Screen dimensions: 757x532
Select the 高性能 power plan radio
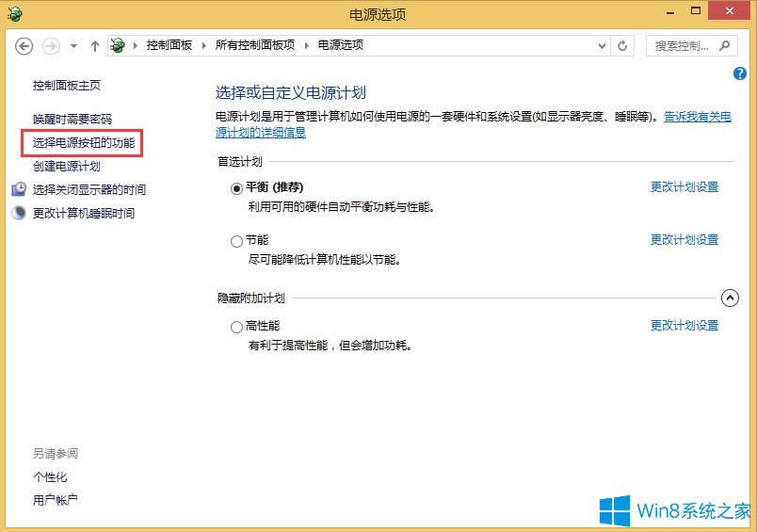[236, 328]
